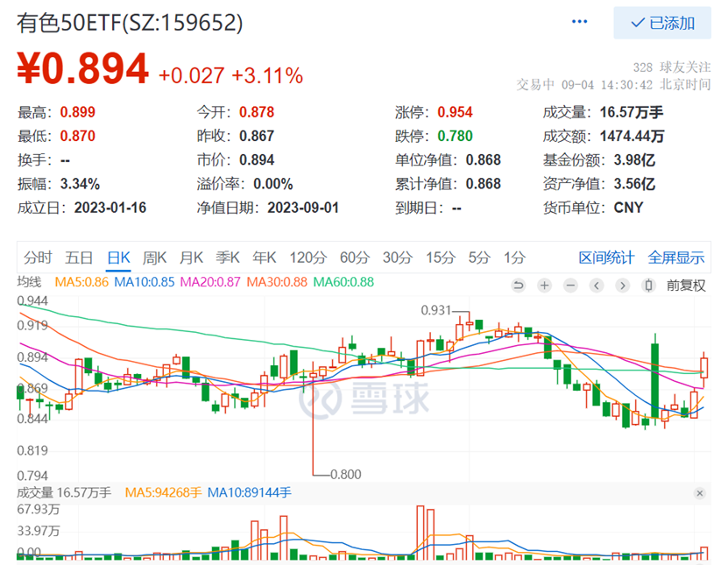Click the 成立日 date 2023-01-16

[110, 208]
